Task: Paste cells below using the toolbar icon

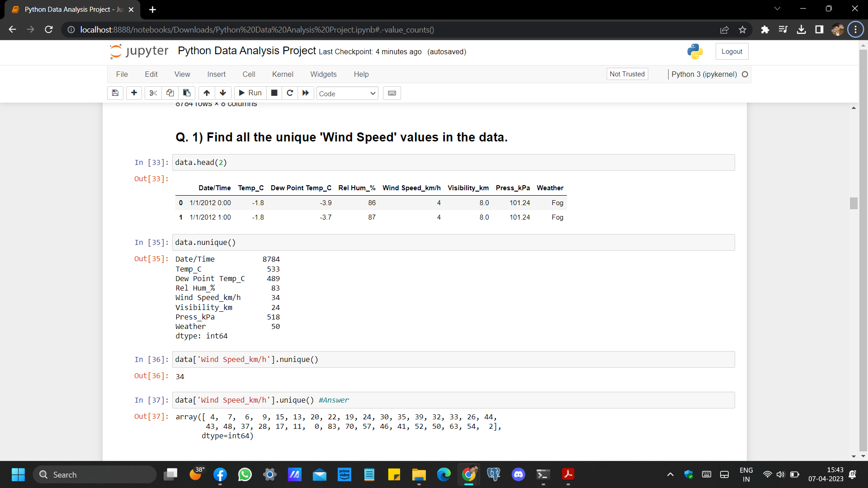Action: [x=187, y=93]
